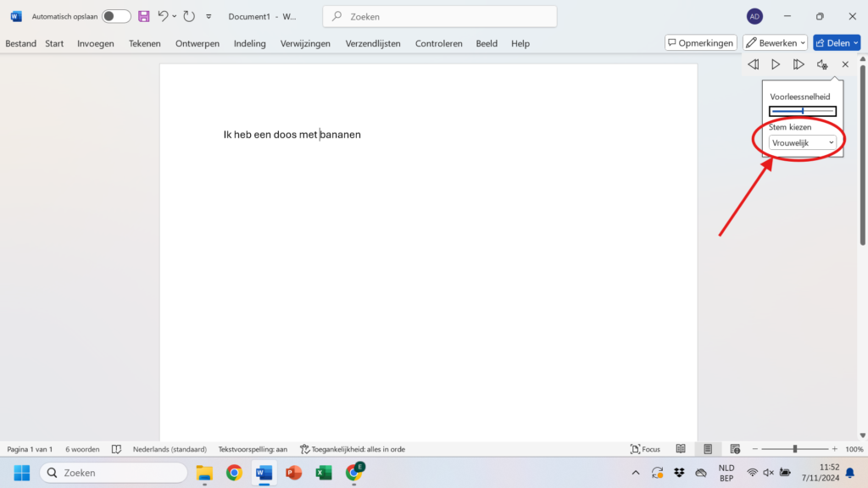Click the Voorleessnelheid speed slider
The image size is (868, 488).
[802, 111]
